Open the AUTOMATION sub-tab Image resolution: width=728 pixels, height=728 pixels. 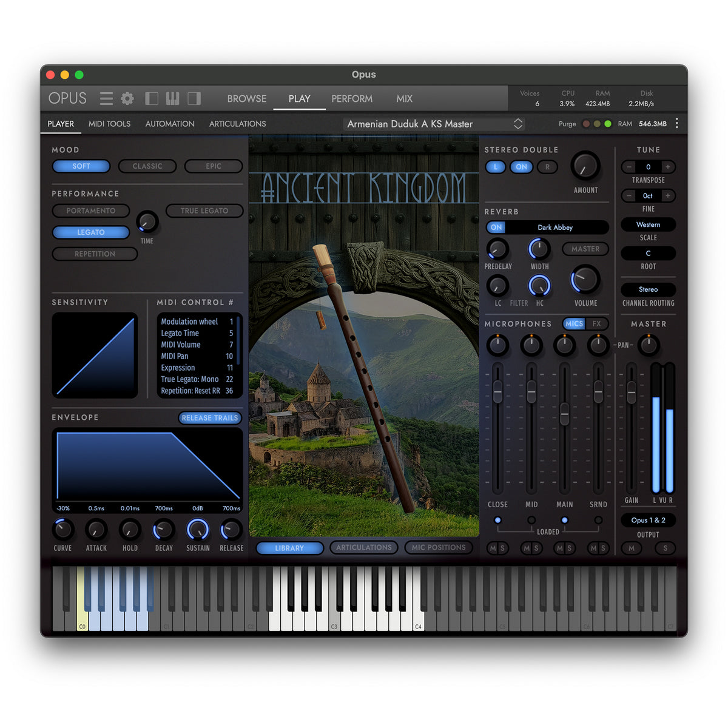pos(170,124)
